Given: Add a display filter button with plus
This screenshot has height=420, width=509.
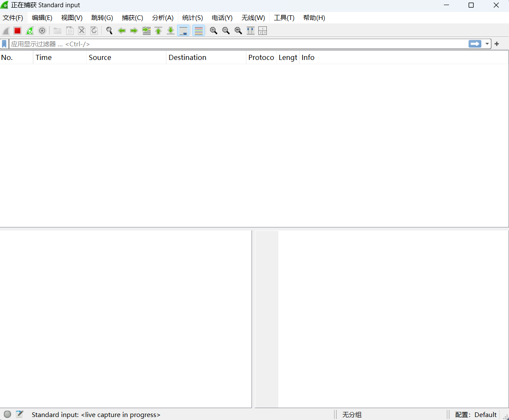Looking at the screenshot, I should [497, 44].
